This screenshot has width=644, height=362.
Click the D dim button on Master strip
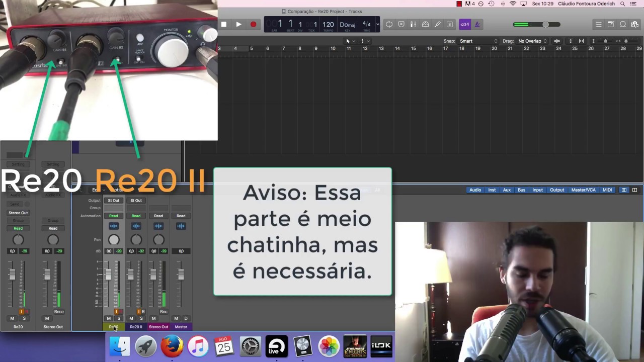[x=186, y=318]
